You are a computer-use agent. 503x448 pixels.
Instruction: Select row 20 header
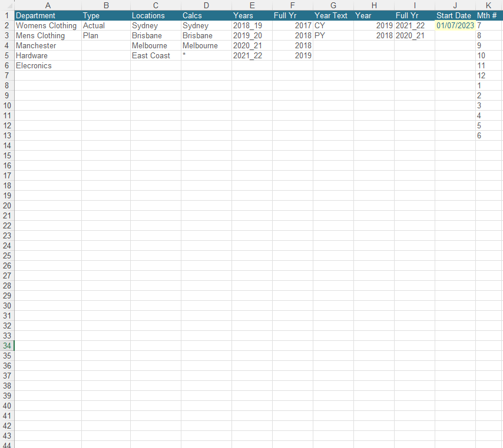(7, 205)
